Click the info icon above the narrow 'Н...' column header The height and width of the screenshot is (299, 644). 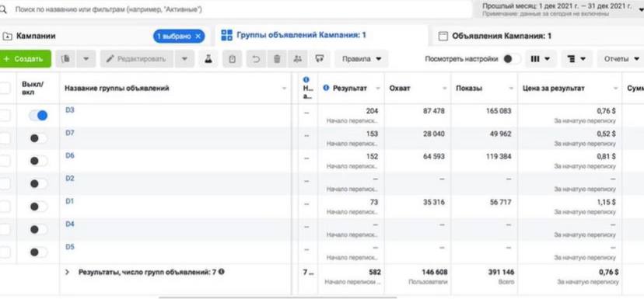pyautogui.click(x=306, y=79)
